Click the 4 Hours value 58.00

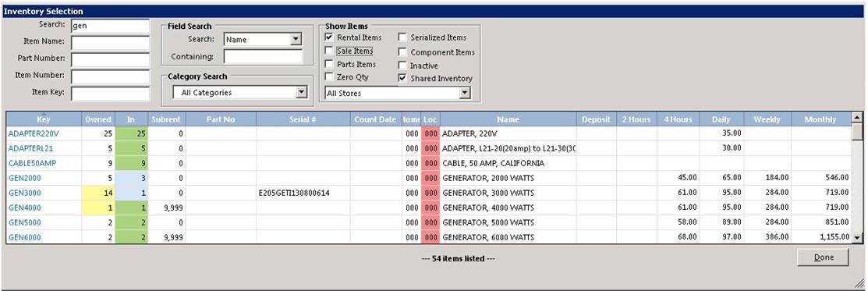point(688,222)
